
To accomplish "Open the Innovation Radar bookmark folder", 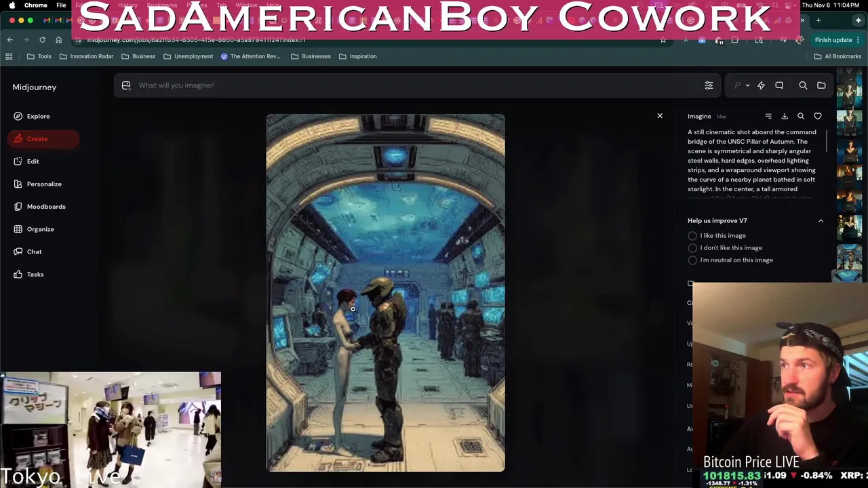I will pyautogui.click(x=86, y=56).
